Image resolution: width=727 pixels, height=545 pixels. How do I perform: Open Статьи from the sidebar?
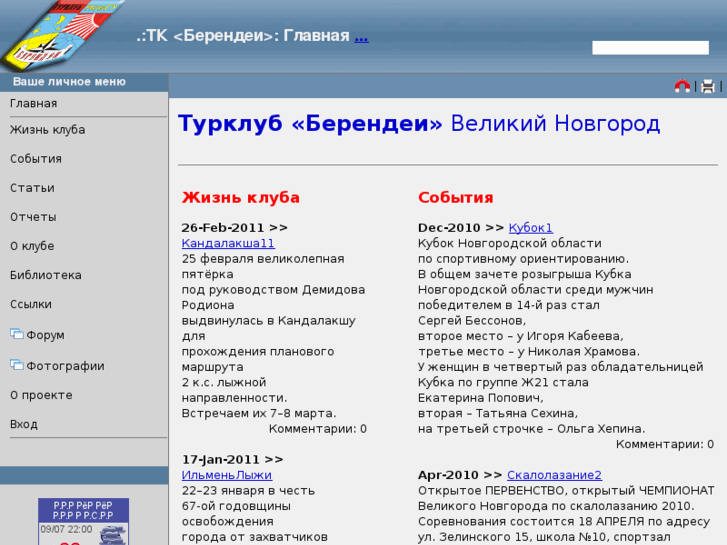pyautogui.click(x=32, y=188)
